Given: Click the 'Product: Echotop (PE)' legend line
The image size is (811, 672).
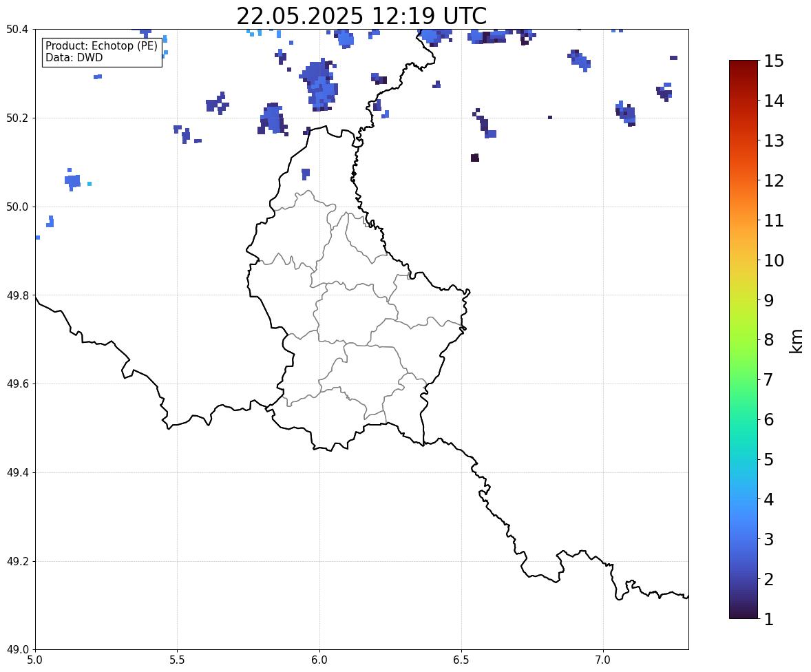Looking at the screenshot, I should pos(101,46).
